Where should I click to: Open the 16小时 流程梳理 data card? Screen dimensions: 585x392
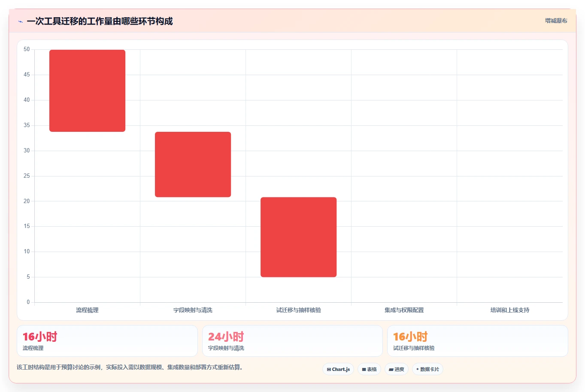pyautogui.click(x=107, y=341)
